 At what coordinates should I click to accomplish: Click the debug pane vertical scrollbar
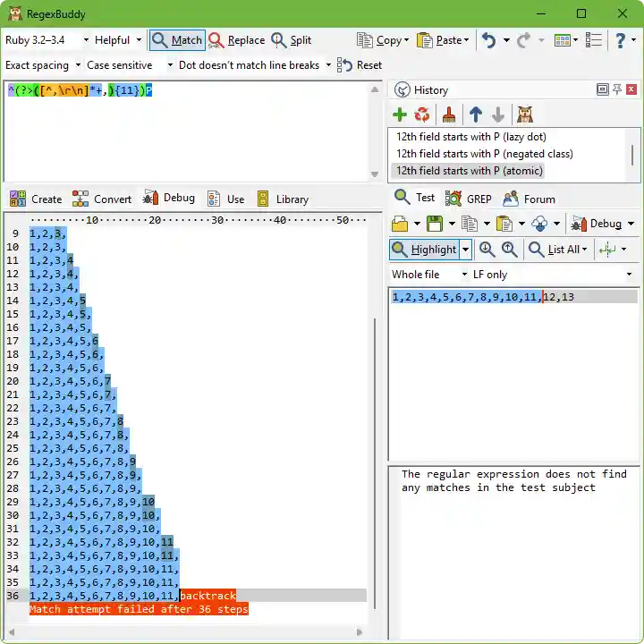tap(374, 463)
